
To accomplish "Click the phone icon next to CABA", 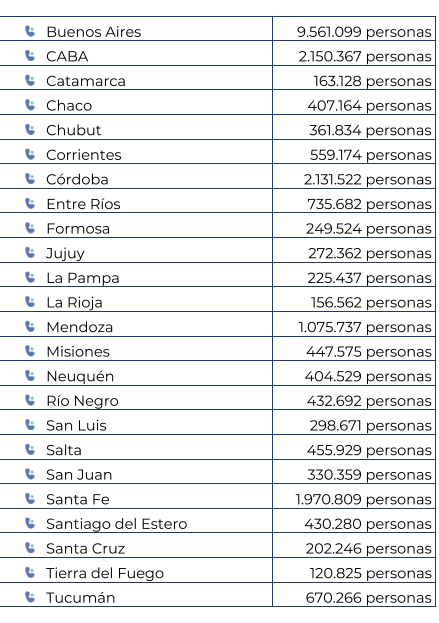I will pyautogui.click(x=30, y=56).
